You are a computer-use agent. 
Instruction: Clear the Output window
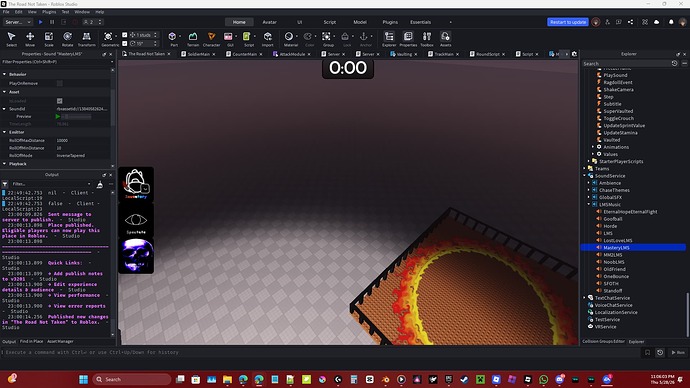pos(100,184)
